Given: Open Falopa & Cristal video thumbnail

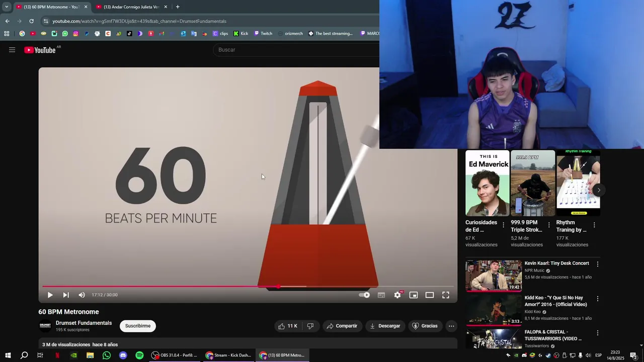Looking at the screenshot, I should pyautogui.click(x=494, y=339).
